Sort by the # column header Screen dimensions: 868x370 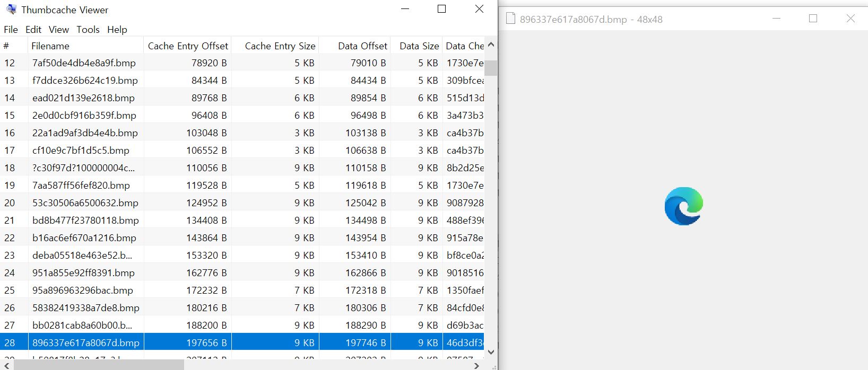14,46
